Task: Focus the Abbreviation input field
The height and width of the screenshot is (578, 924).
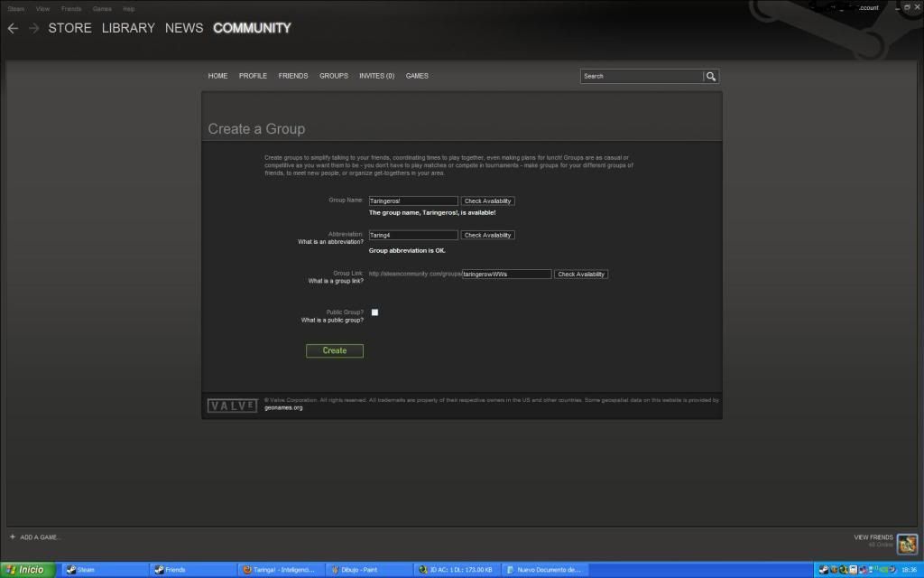Action: pyautogui.click(x=413, y=236)
